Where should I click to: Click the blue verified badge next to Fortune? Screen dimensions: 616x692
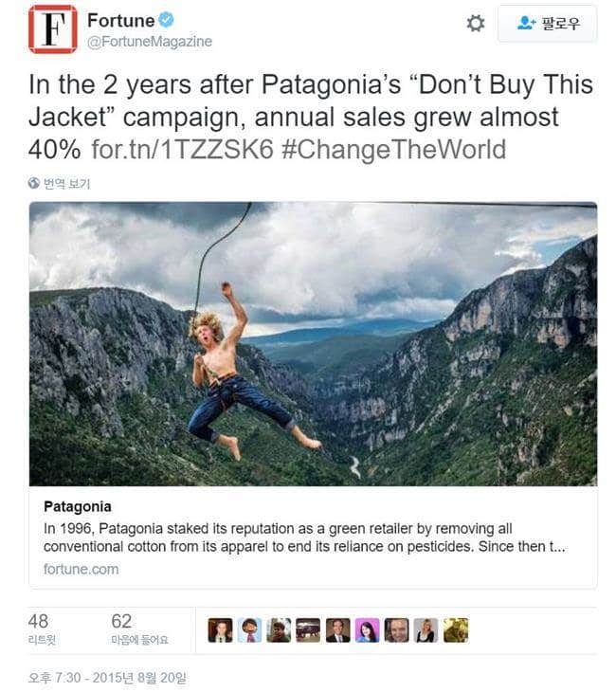pos(167,20)
